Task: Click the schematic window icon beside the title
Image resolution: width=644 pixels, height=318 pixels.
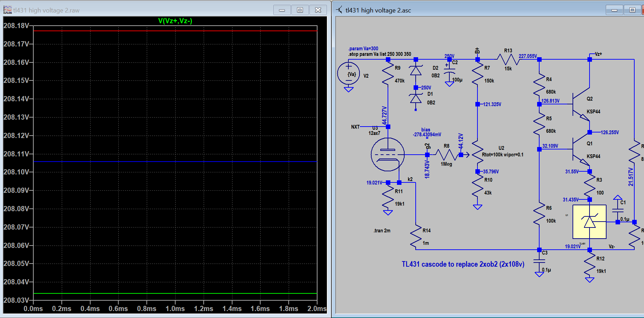Action: (x=339, y=10)
